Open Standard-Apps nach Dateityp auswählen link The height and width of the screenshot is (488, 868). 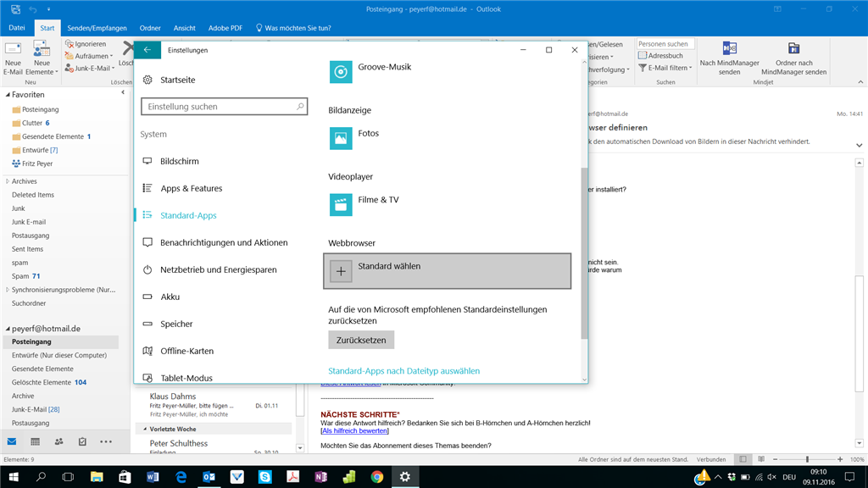click(x=404, y=371)
